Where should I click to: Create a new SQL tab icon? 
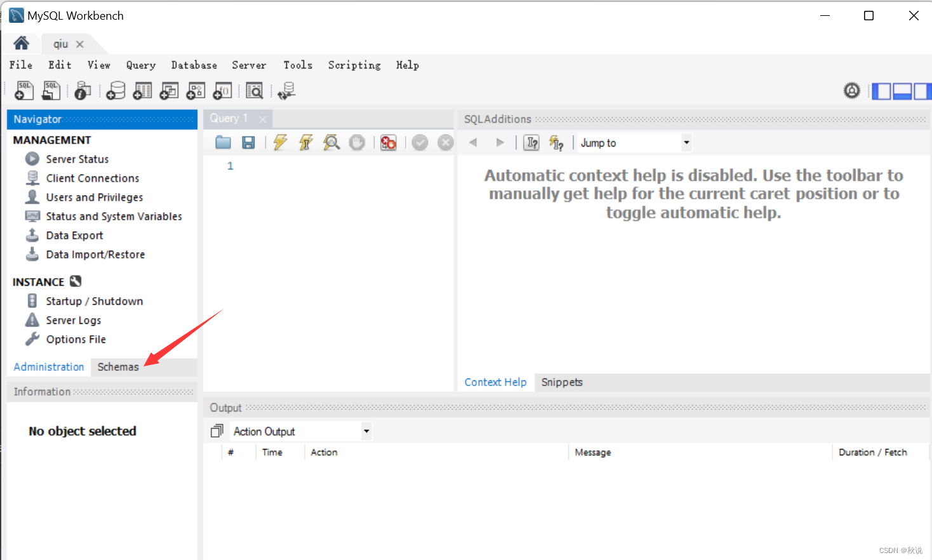[x=24, y=91]
